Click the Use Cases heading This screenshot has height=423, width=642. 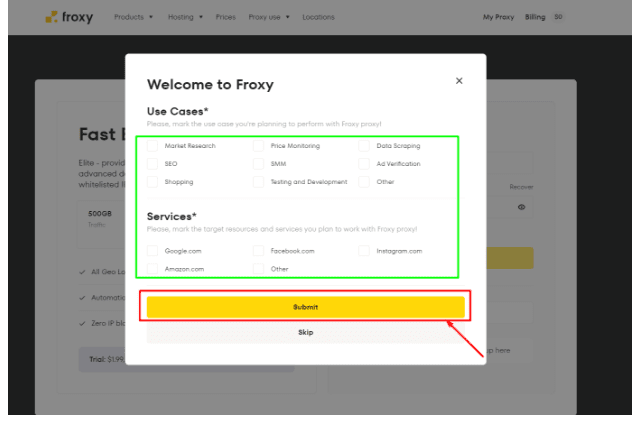coord(178,111)
